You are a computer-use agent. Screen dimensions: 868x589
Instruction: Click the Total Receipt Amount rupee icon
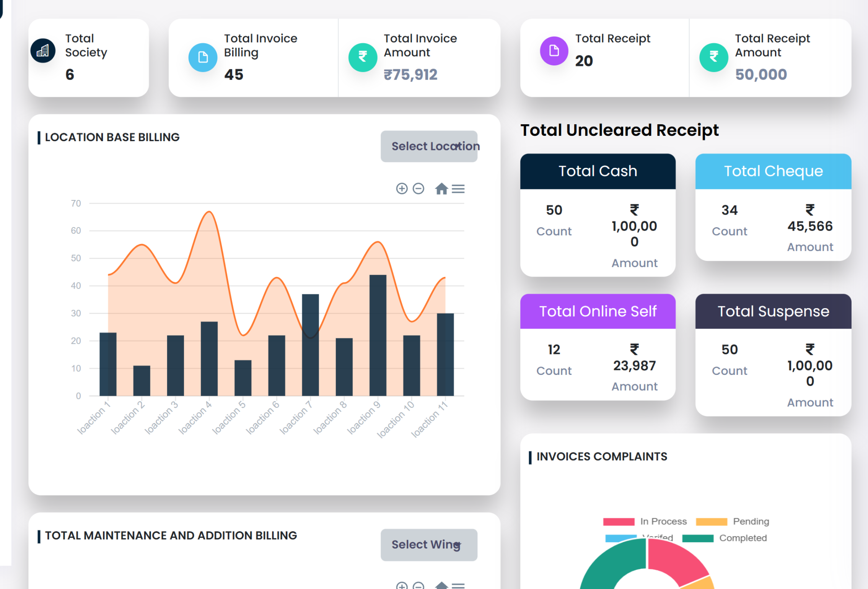pyautogui.click(x=713, y=57)
